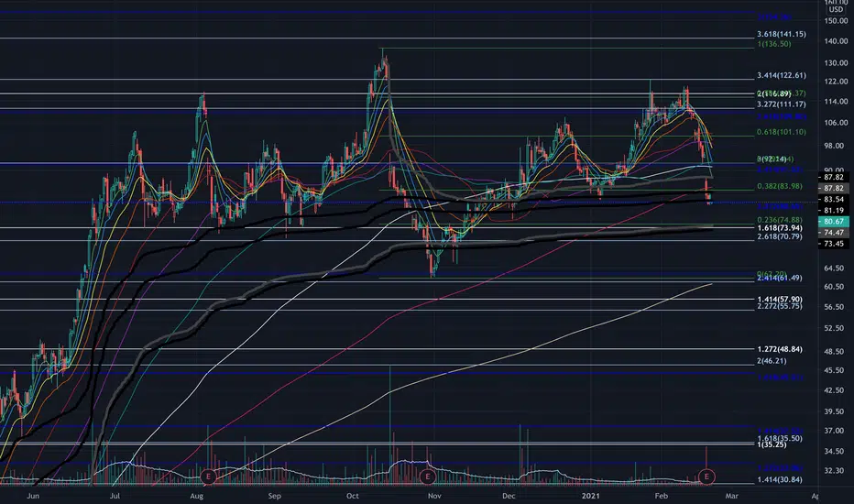Click the 106.00 price scale tick
The height and width of the screenshot is (504, 854).
tap(836, 123)
